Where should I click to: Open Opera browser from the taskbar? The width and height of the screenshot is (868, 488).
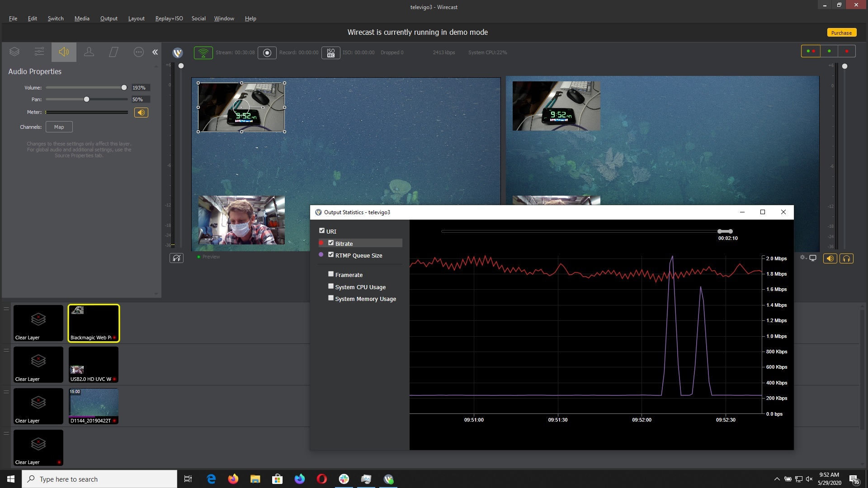[322, 479]
